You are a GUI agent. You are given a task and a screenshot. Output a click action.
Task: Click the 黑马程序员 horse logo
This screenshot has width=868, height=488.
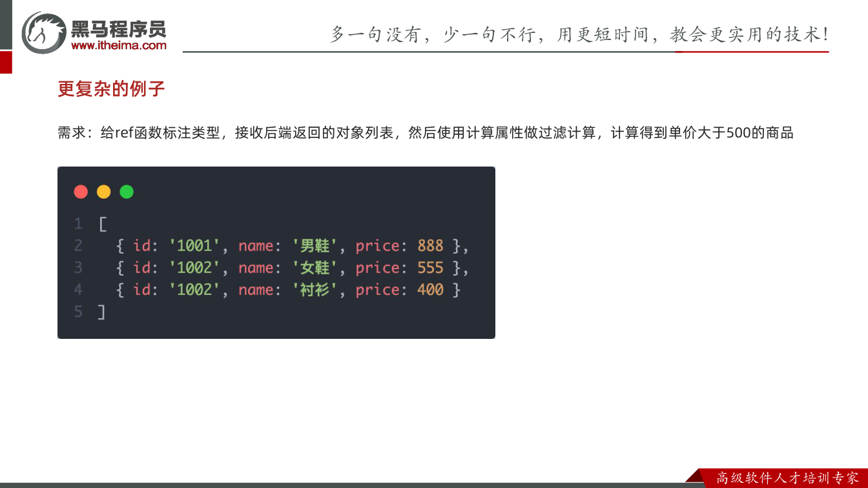tap(44, 32)
